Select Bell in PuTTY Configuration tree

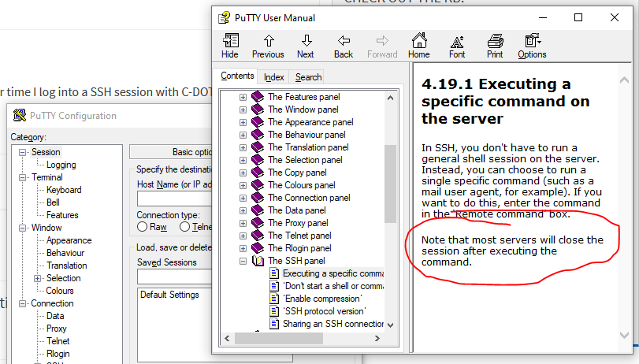53,202
